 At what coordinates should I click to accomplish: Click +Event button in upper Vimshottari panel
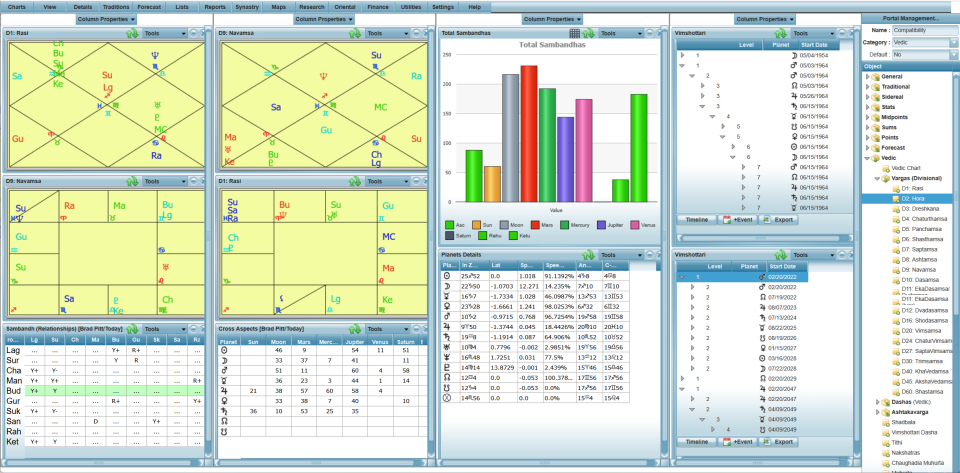[x=737, y=219]
